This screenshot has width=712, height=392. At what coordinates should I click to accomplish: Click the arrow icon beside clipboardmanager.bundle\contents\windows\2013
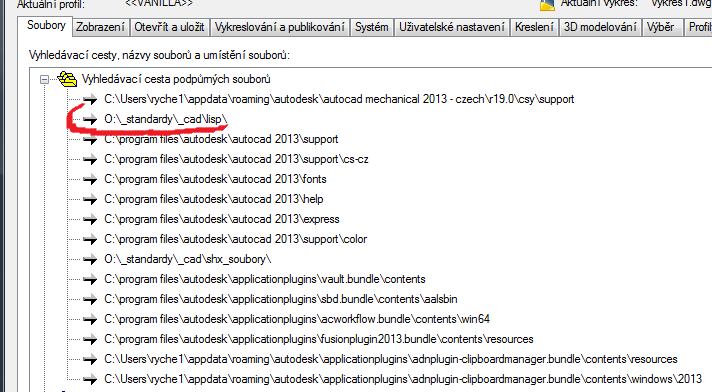coord(90,379)
